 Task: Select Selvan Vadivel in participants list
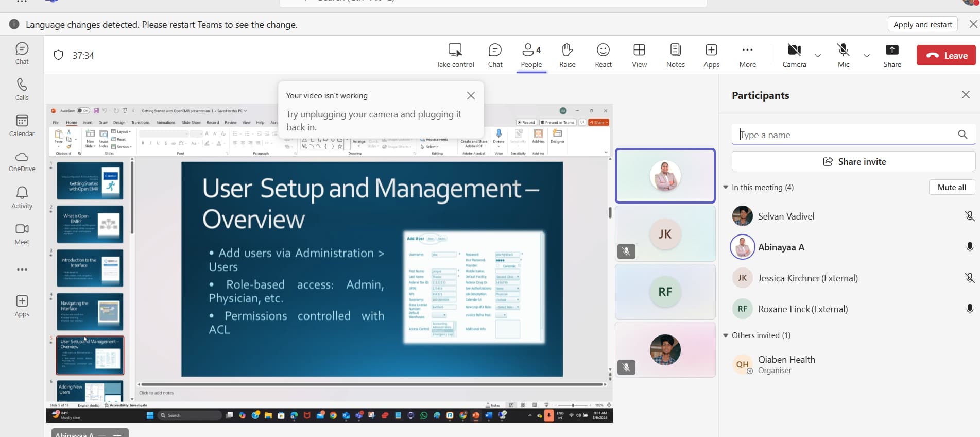pos(852,216)
